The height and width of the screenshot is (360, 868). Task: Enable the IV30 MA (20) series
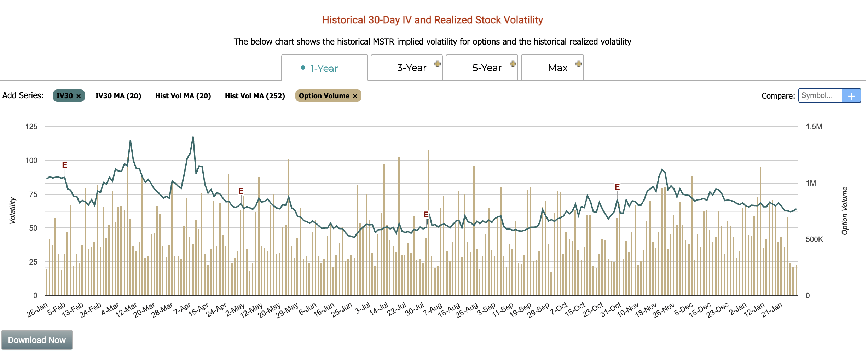118,96
